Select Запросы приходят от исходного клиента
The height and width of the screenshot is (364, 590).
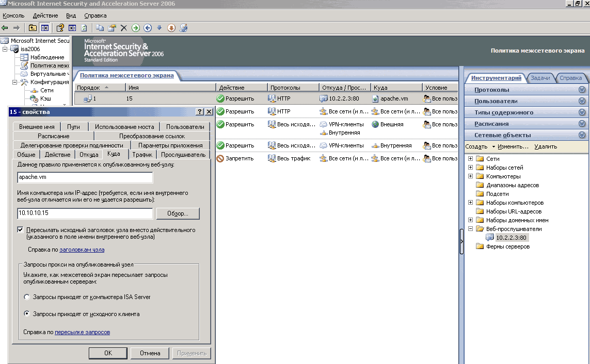pos(27,313)
